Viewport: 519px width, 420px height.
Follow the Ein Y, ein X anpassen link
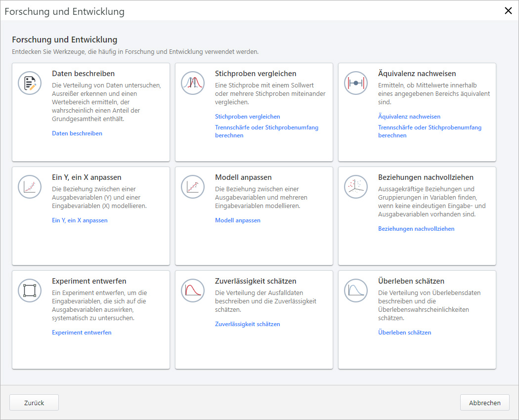[x=80, y=220]
